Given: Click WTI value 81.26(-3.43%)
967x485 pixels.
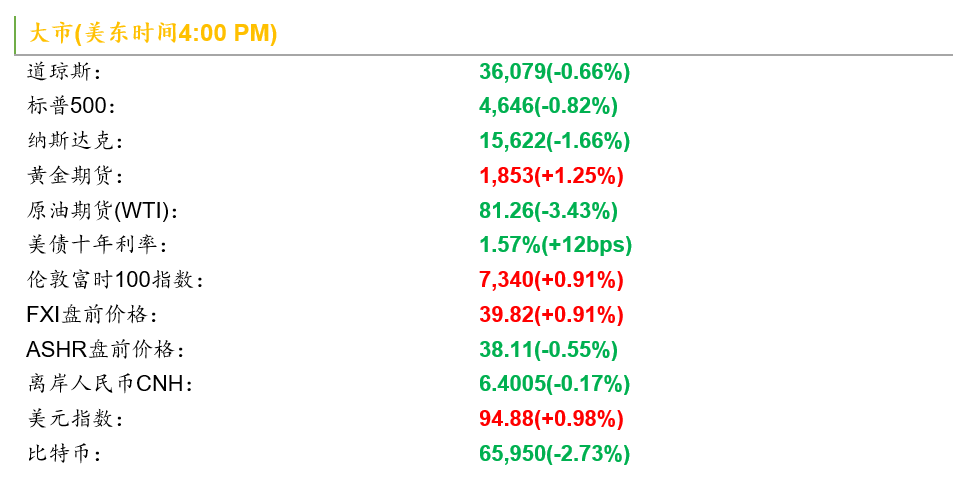Looking at the screenshot, I should (548, 211).
